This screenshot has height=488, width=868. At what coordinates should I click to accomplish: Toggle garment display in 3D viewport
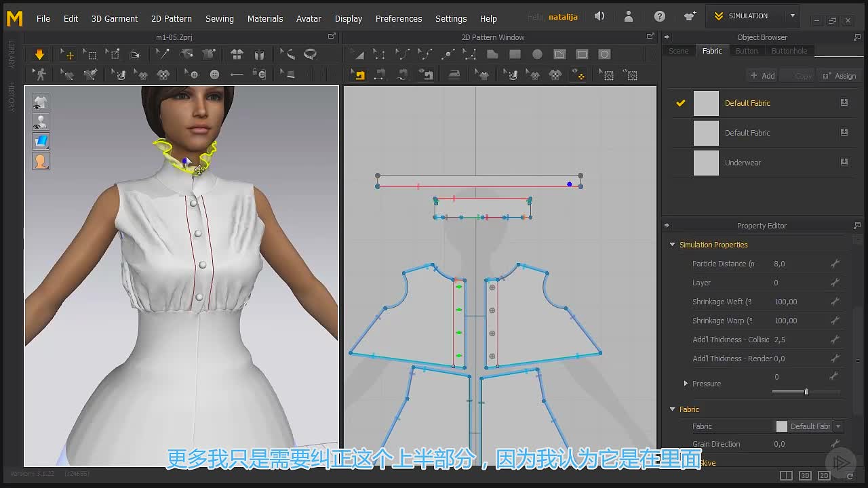[41, 102]
